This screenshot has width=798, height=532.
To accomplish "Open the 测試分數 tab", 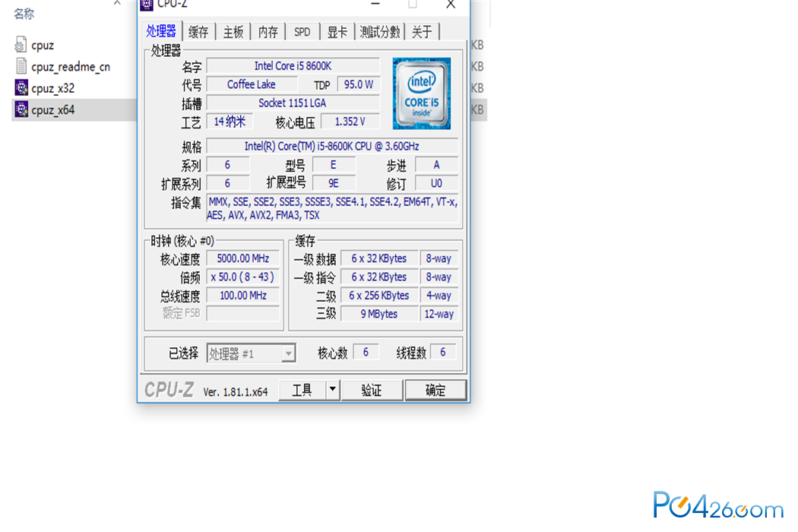I will 380,32.
